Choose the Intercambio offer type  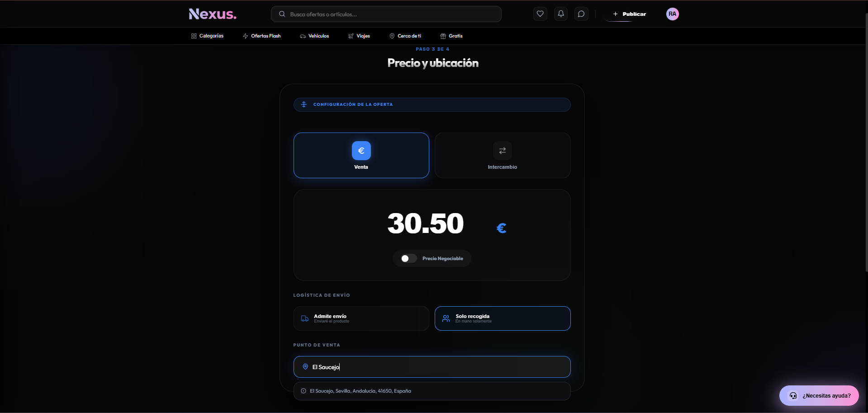pos(503,155)
